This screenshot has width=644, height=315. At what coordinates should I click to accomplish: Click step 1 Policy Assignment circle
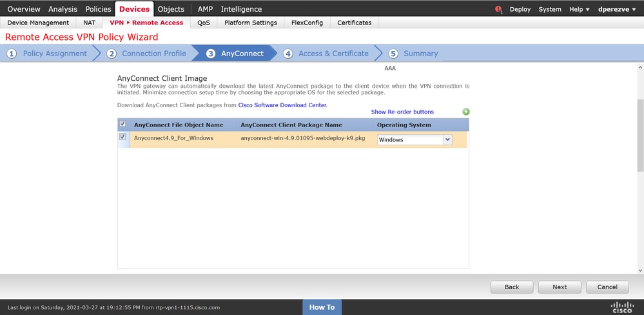12,54
